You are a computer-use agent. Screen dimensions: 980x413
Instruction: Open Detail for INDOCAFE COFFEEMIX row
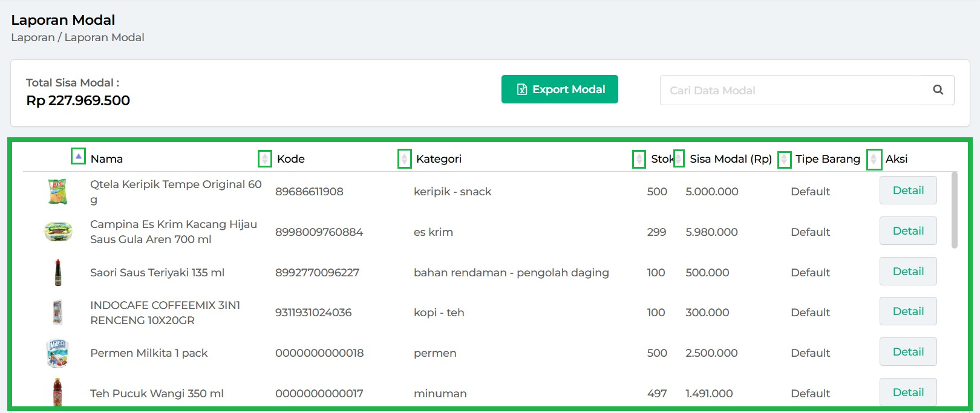(x=907, y=311)
